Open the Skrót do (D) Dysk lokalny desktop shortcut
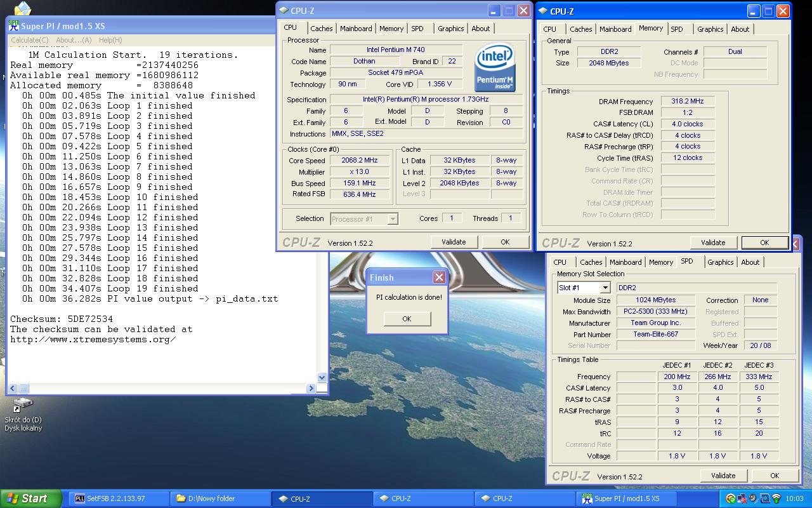The height and width of the screenshot is (508, 812). pyautogui.click(x=23, y=414)
